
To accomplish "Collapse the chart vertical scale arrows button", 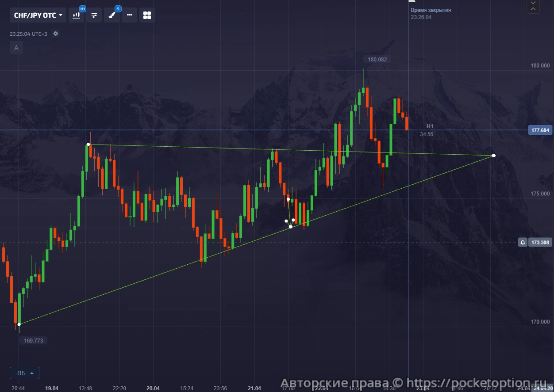I will pos(533,6).
